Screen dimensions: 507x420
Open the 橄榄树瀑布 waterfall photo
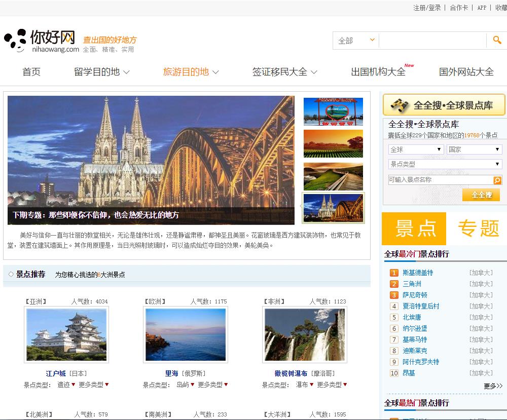(x=305, y=334)
